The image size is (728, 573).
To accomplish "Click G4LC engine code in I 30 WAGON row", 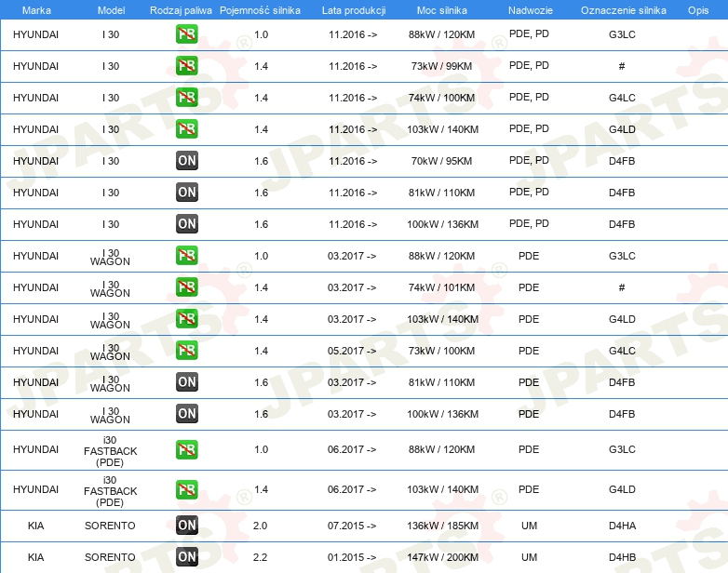I will 622,351.
